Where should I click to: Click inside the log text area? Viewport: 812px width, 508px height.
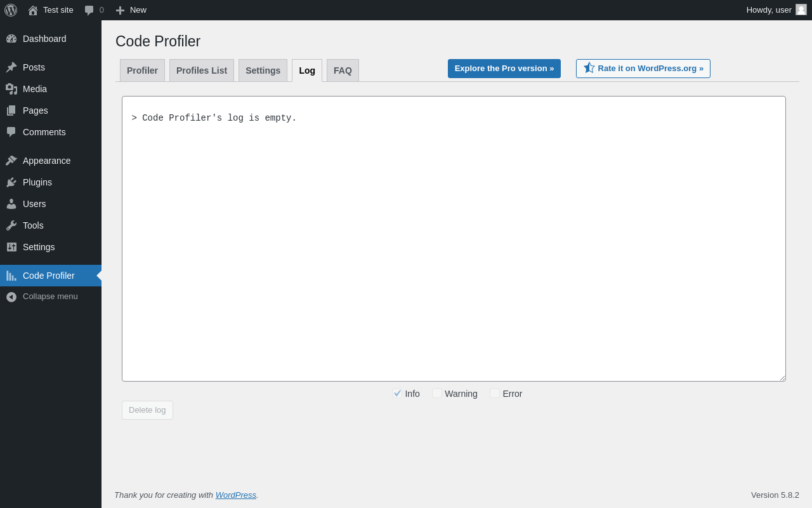coord(454,239)
